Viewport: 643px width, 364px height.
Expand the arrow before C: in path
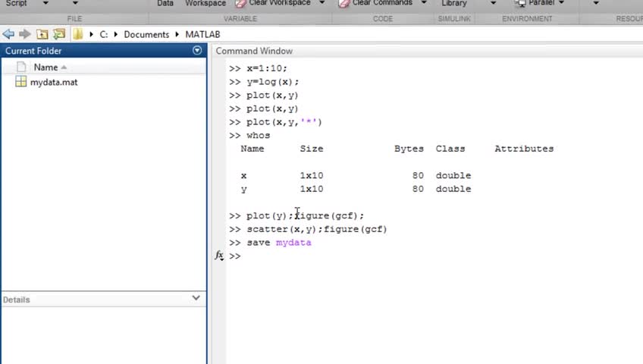click(x=92, y=34)
